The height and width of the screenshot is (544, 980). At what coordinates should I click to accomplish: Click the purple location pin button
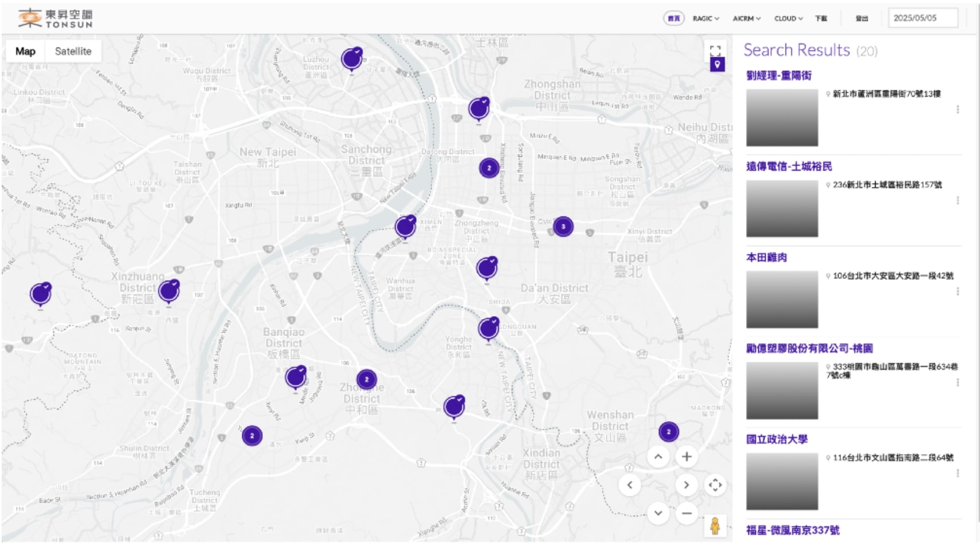pyautogui.click(x=717, y=65)
